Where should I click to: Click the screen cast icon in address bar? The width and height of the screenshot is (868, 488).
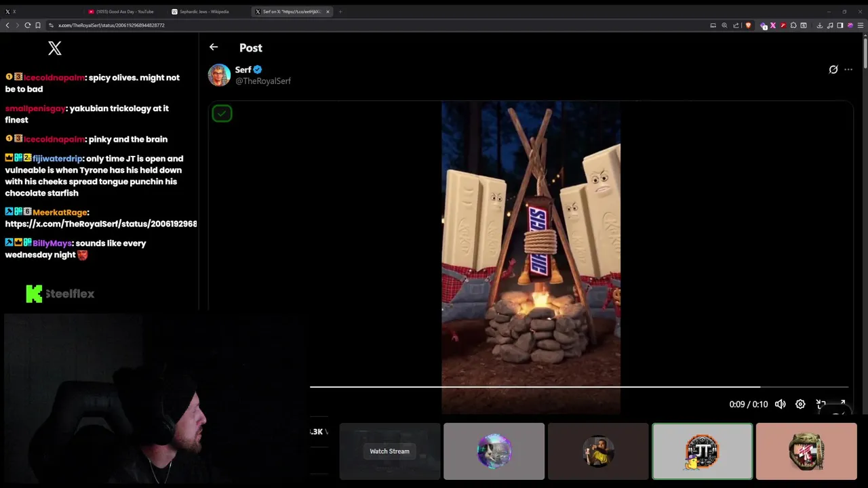pyautogui.click(x=713, y=25)
